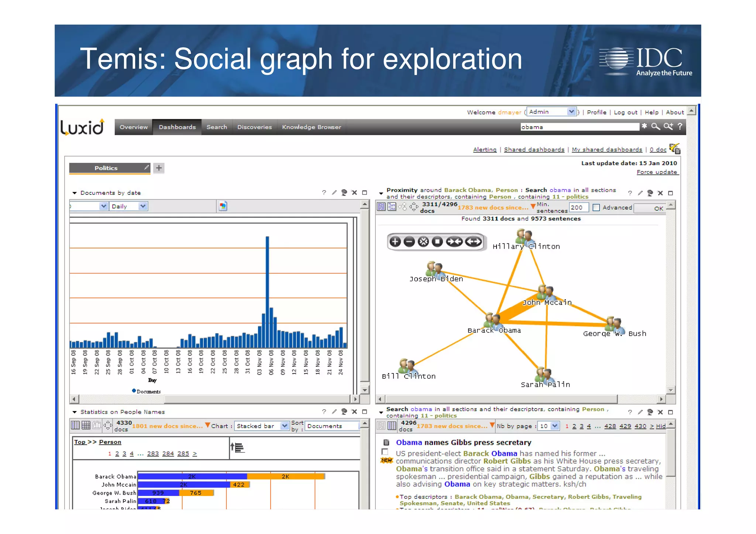This screenshot has width=756, height=534.
Task: Click the comment icon on Documents by date widget
Action: point(344,193)
